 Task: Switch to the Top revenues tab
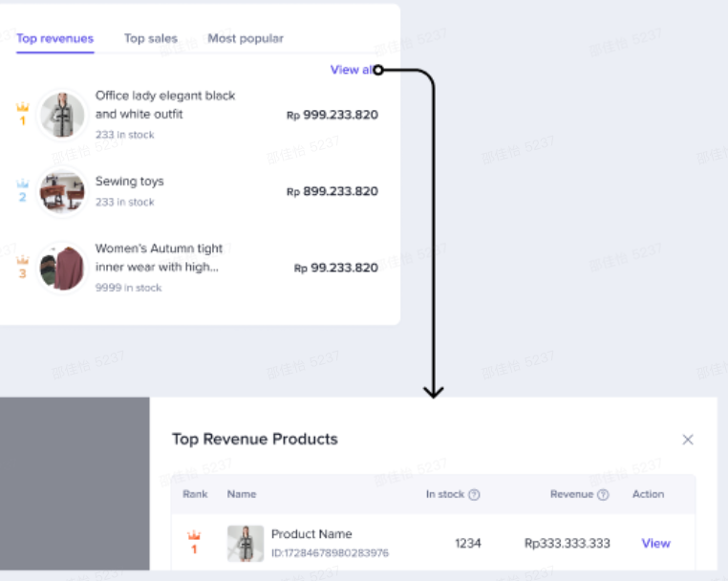click(x=54, y=39)
